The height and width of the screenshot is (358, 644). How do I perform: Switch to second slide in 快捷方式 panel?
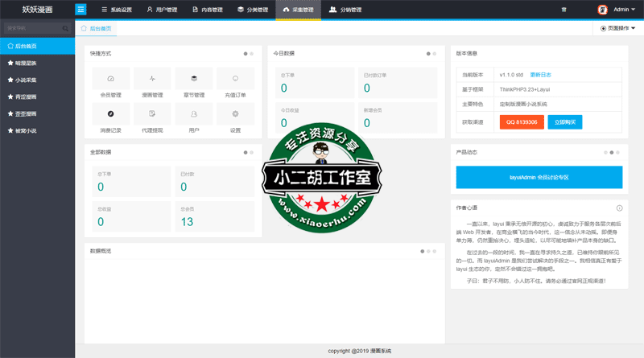[x=252, y=53]
